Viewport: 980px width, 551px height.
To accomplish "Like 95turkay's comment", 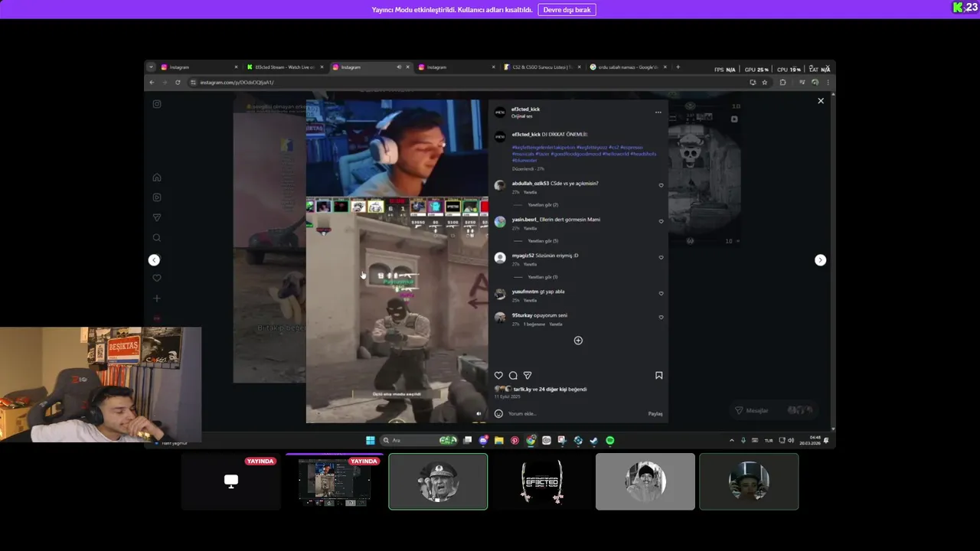I will click(x=661, y=317).
